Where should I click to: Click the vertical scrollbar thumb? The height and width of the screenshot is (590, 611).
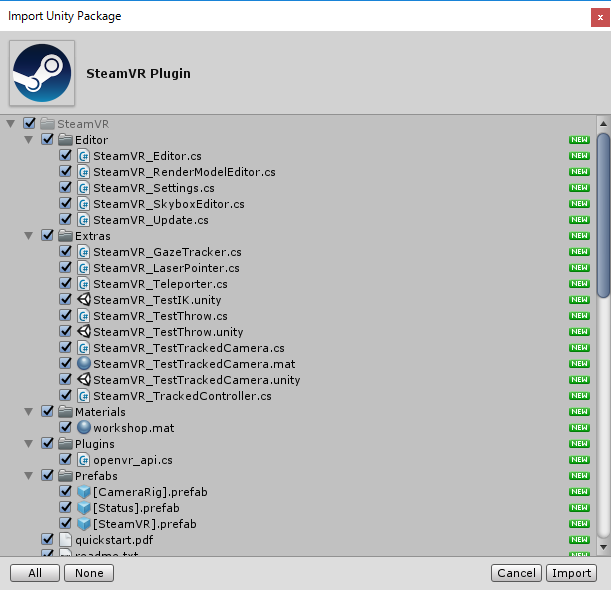click(x=603, y=216)
